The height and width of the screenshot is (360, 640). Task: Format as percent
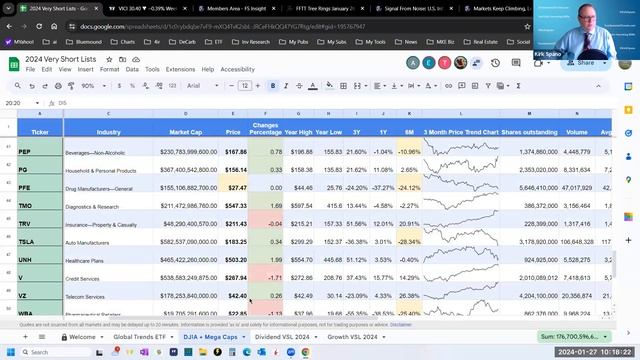pos(132,86)
